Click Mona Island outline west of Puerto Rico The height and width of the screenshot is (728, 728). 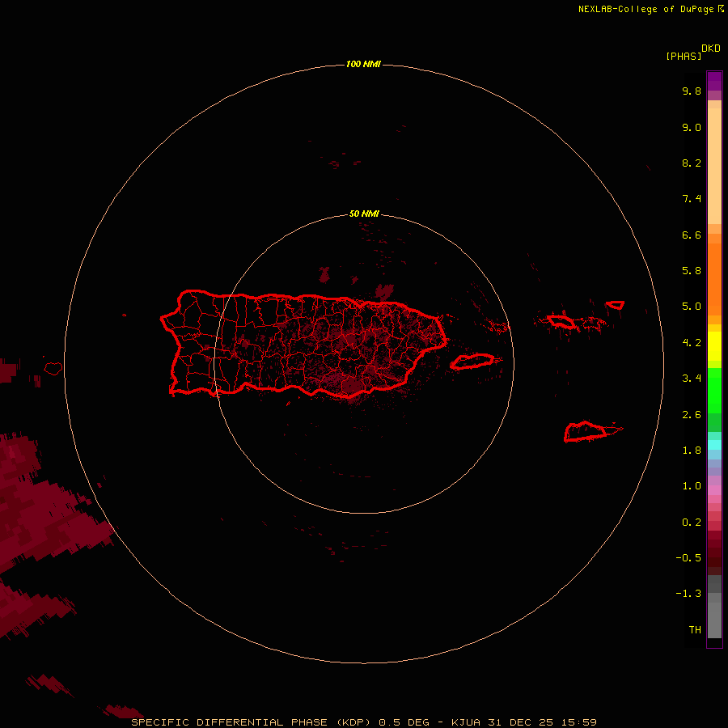point(53,369)
